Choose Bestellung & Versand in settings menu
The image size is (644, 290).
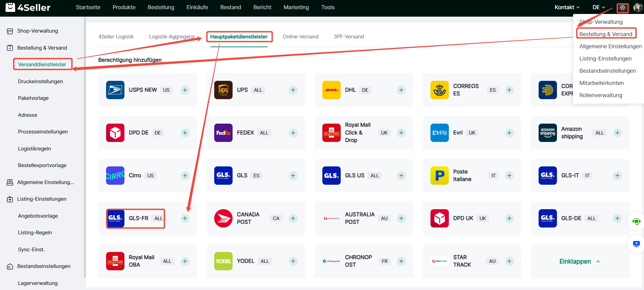coord(606,34)
